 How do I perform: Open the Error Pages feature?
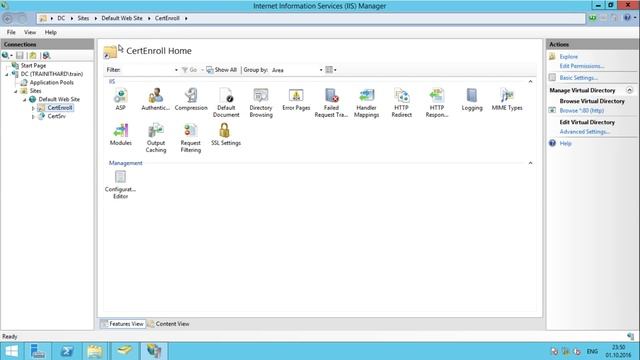[296, 99]
